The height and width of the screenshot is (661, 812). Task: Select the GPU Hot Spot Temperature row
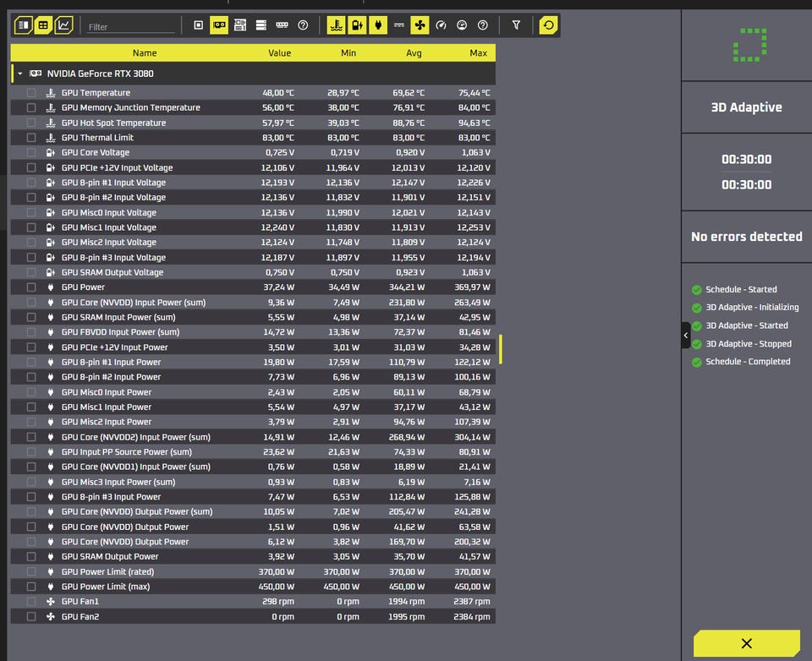(x=253, y=123)
